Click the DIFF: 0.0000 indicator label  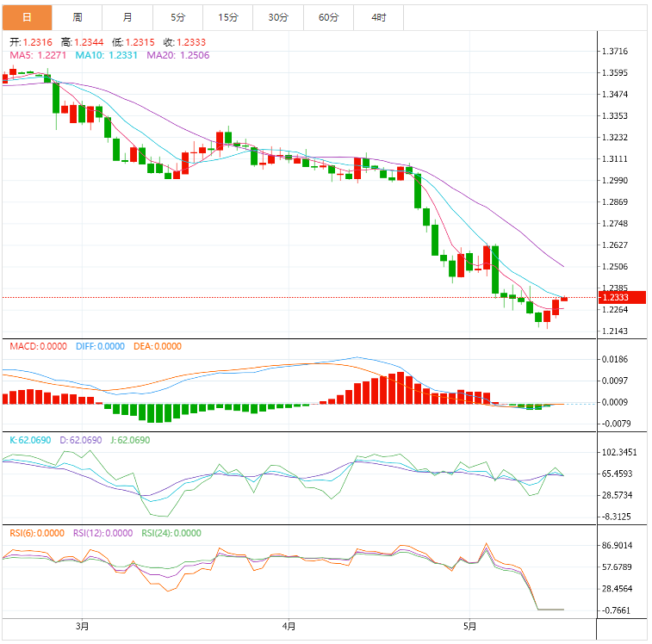coord(100,346)
